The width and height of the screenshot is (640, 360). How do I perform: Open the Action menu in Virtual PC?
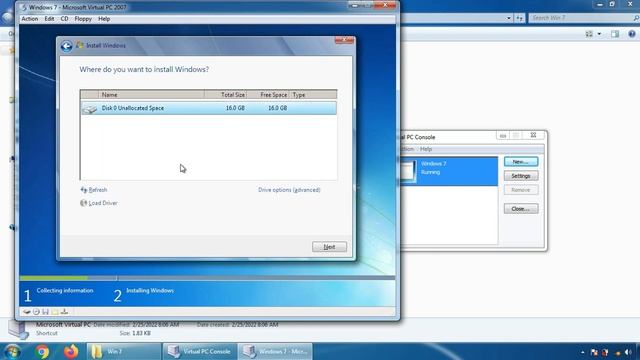click(x=30, y=19)
